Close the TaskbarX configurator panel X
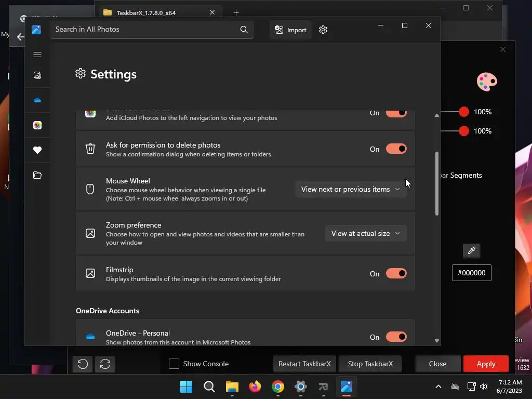Image resolution: width=532 pixels, height=399 pixels. click(503, 49)
